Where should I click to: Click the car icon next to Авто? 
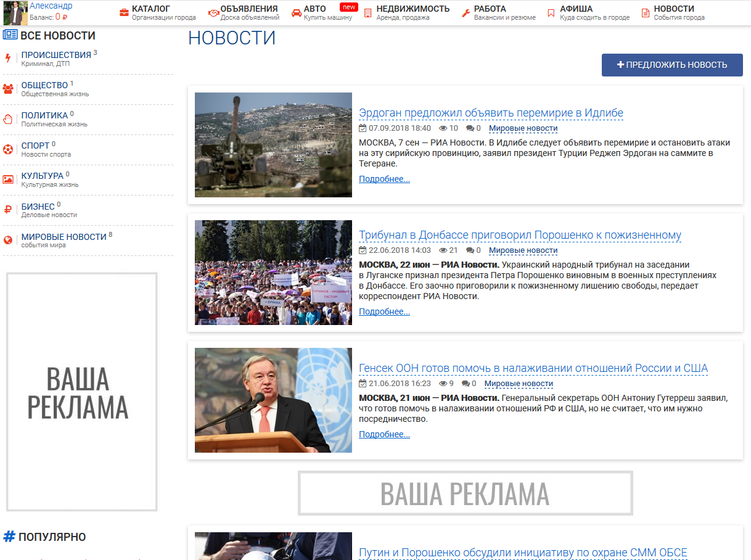click(297, 13)
